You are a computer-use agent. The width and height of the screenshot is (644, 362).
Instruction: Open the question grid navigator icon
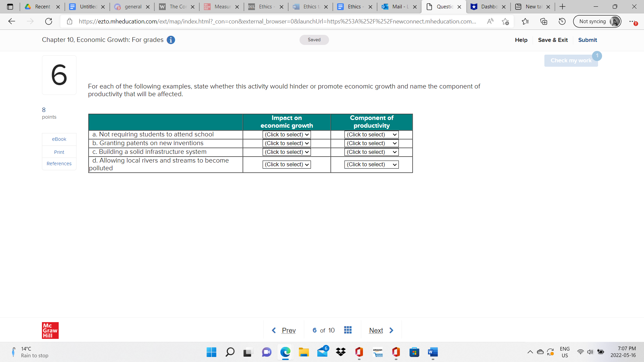point(348,330)
